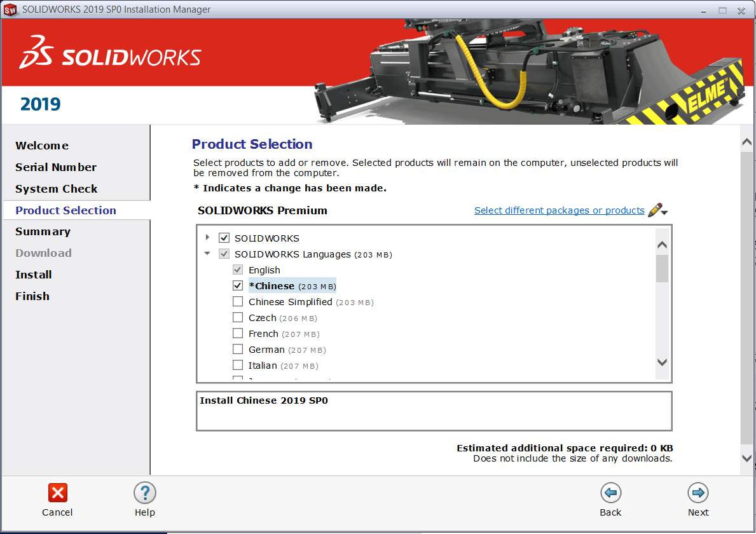Click the red Cancel X icon
756x534 pixels.
pyautogui.click(x=57, y=493)
